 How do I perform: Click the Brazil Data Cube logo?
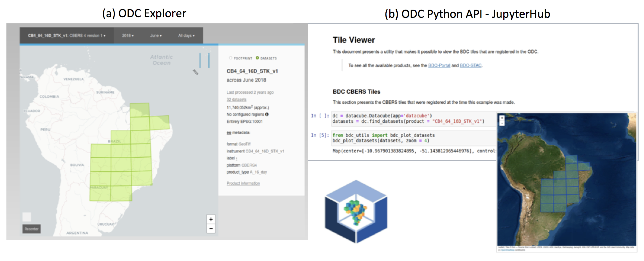pos(356,211)
